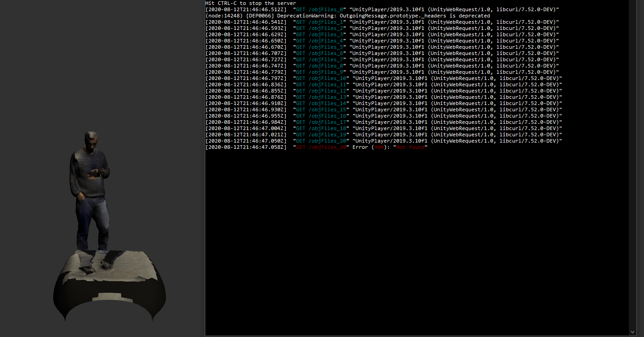Click timestamp '2020-08-12T21:46:46.541Z'
Screen dimensions: 644x337
(246, 22)
